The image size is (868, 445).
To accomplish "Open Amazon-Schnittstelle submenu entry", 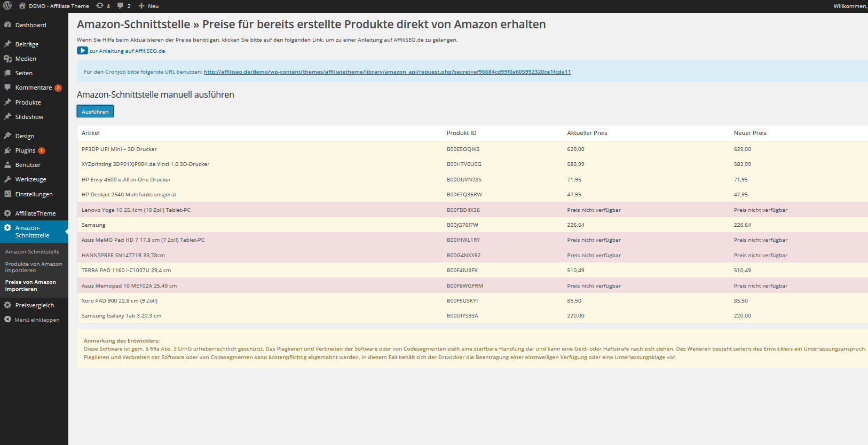I will tap(32, 251).
